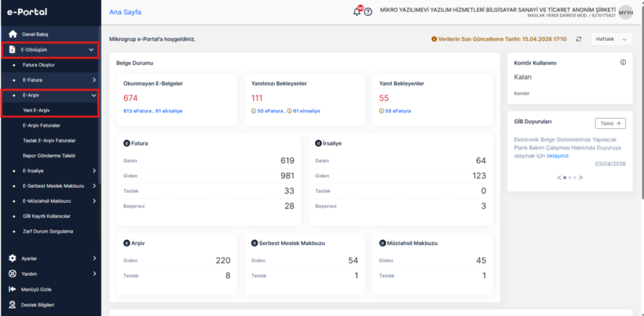
Task: Follow the tıklayınız announcement link
Action: click(558, 156)
